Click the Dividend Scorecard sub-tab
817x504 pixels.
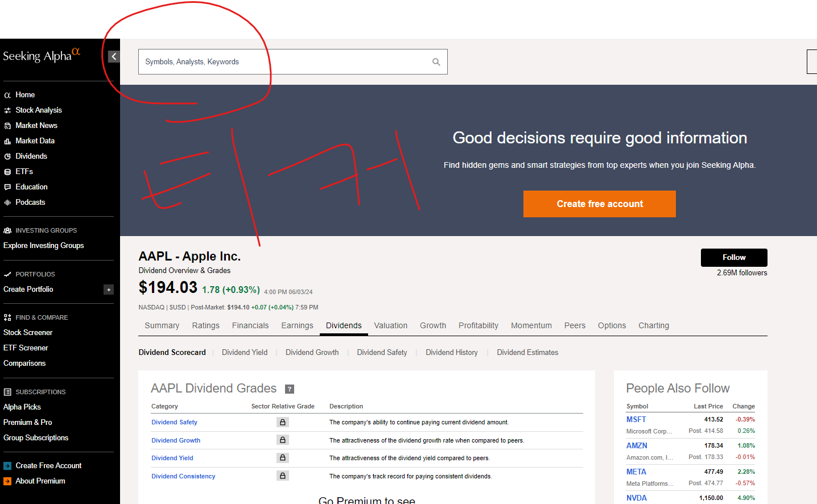pyautogui.click(x=172, y=353)
